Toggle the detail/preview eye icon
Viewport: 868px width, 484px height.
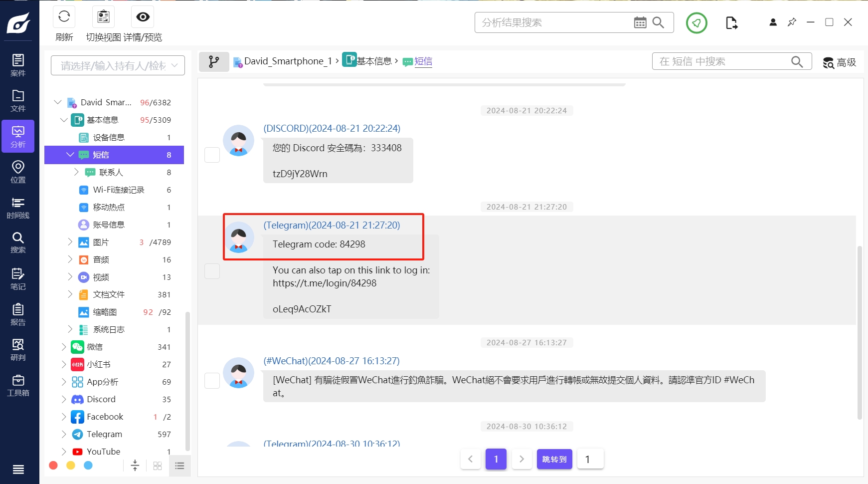(143, 17)
